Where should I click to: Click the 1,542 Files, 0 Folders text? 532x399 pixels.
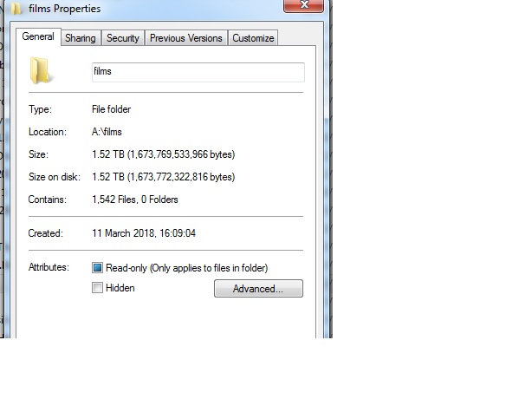(135, 199)
